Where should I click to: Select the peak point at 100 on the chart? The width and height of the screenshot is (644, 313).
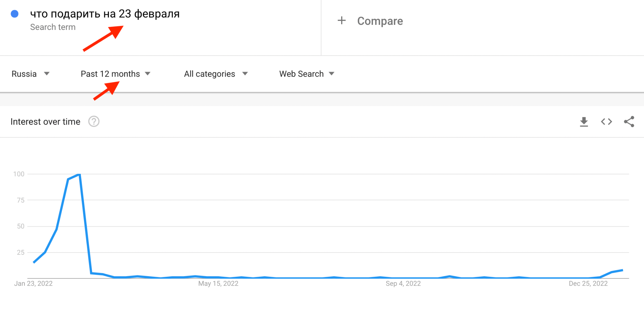point(79,174)
